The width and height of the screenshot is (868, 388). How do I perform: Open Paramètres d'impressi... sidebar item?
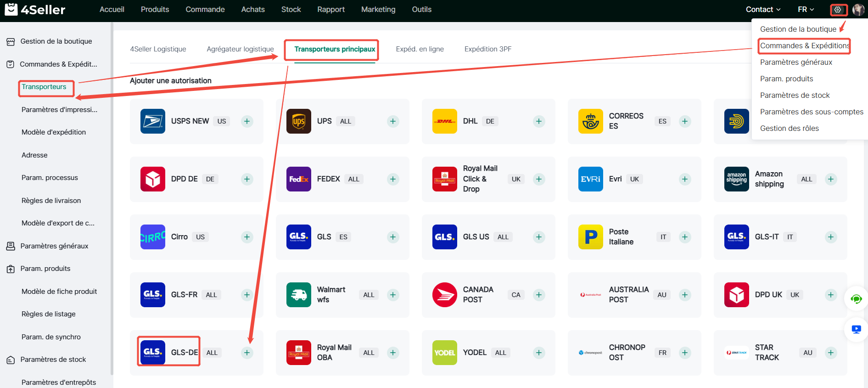(x=59, y=110)
